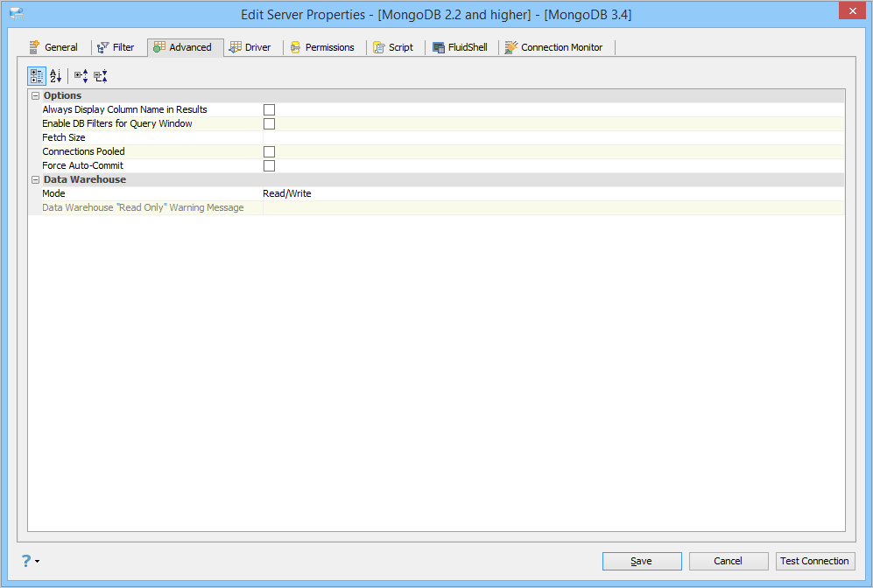
Task: Toggle Force Auto-Commit checkbox
Action: [x=269, y=165]
